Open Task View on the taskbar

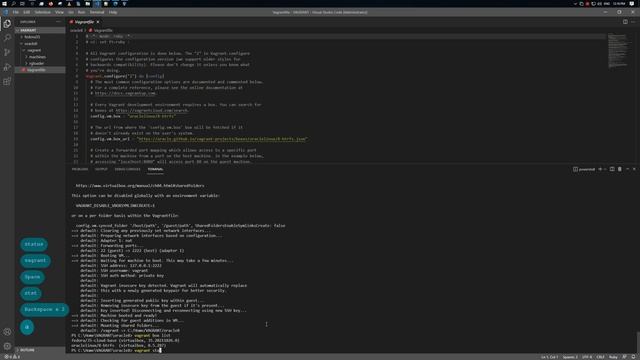pyautogui.click(x=22, y=4)
